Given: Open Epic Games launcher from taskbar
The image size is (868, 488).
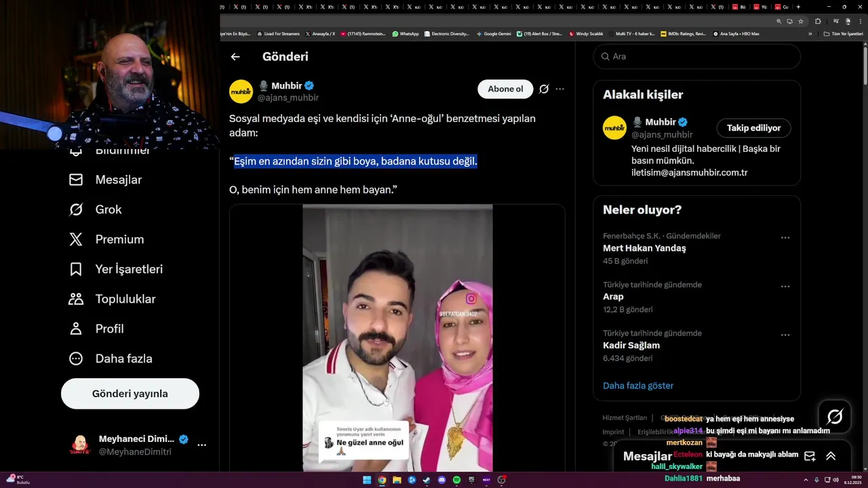Looking at the screenshot, I should coord(472,480).
